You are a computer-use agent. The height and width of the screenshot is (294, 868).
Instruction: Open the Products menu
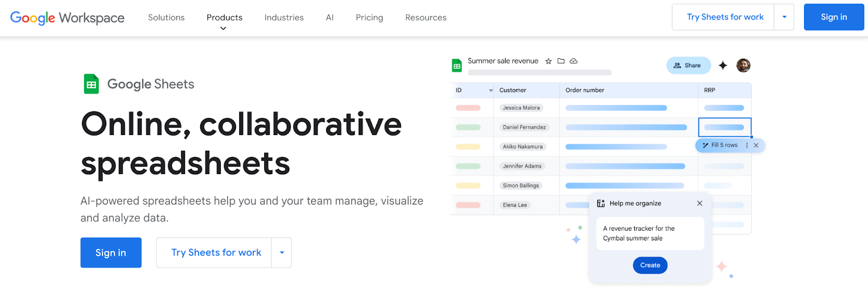click(x=225, y=17)
